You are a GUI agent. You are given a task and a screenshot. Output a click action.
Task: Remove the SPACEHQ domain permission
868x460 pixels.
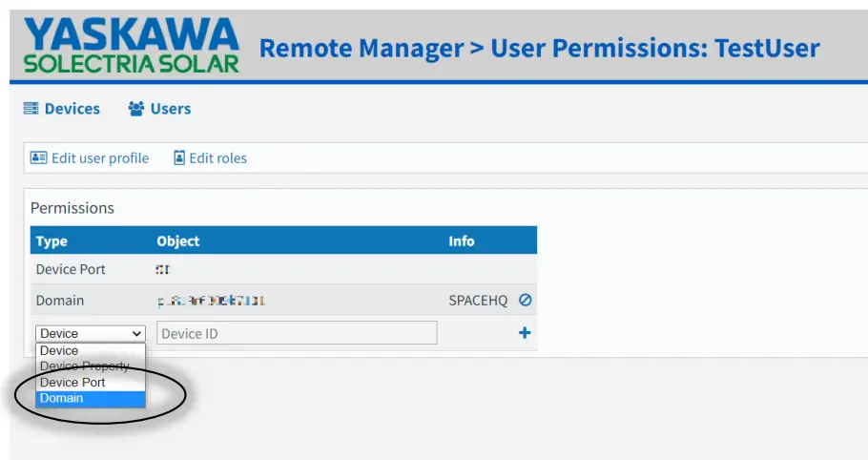pyautogui.click(x=525, y=300)
